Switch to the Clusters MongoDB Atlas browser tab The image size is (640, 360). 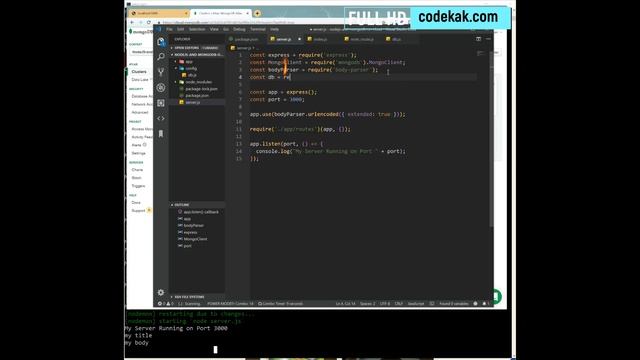(221, 13)
